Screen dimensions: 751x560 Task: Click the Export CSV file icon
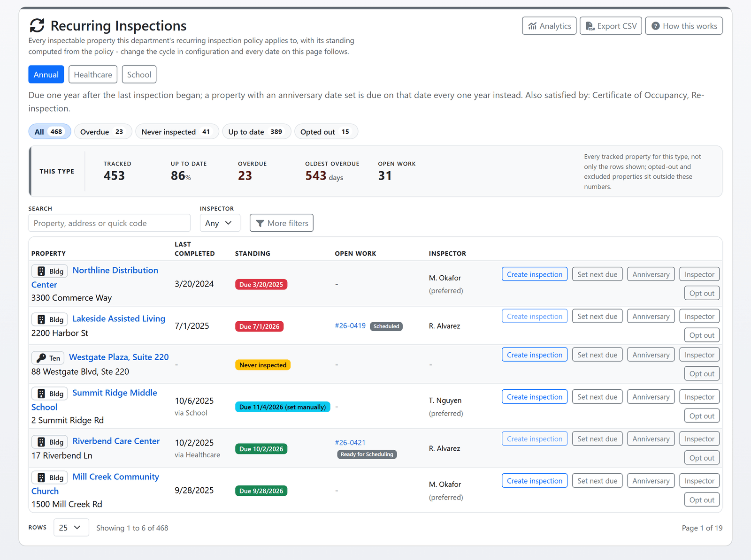pos(590,26)
